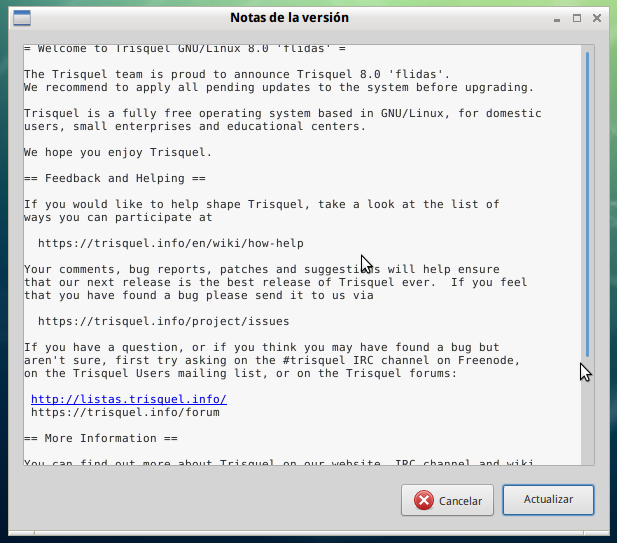Click the "More Information" section heading

[x=101, y=438]
